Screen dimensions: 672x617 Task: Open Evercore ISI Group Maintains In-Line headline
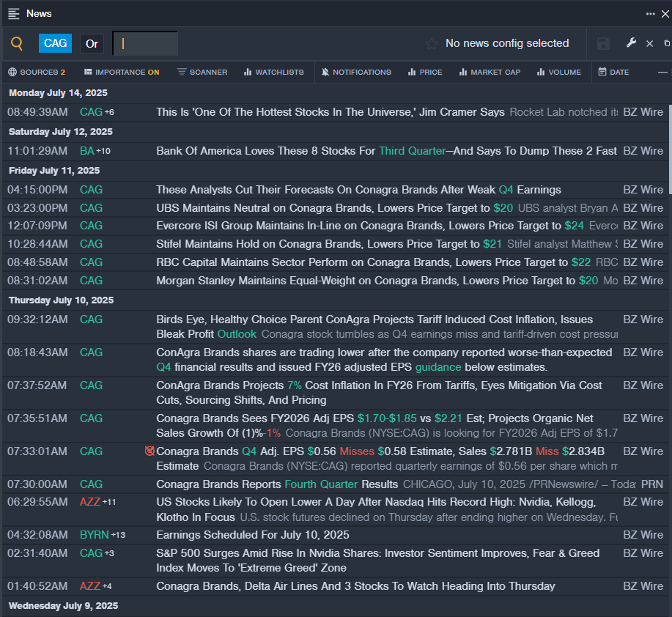coord(370,226)
